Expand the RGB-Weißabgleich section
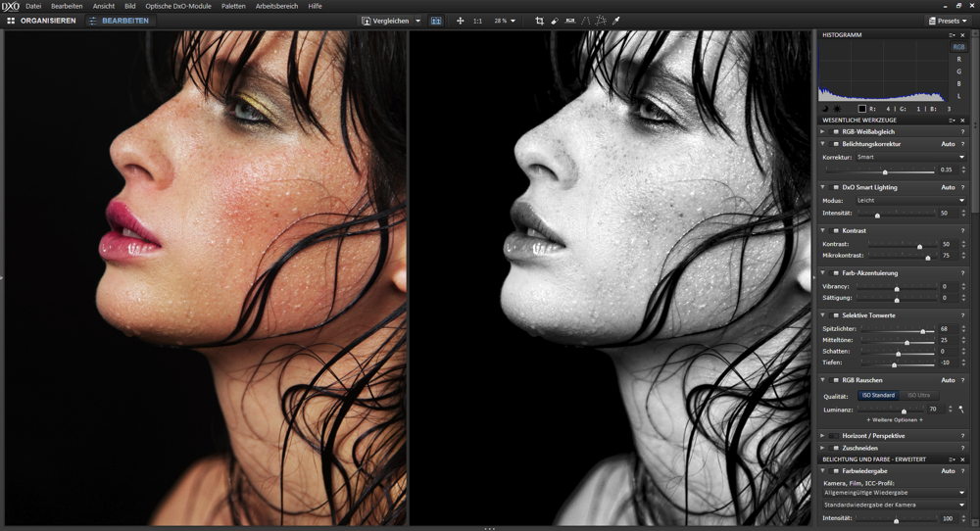The height and width of the screenshot is (531, 980). pyautogui.click(x=823, y=131)
